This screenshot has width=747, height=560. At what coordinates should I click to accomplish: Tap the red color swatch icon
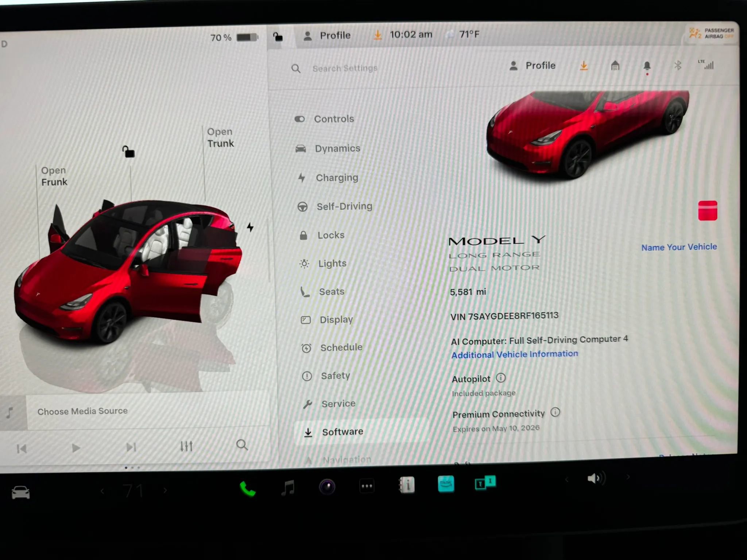(x=708, y=210)
